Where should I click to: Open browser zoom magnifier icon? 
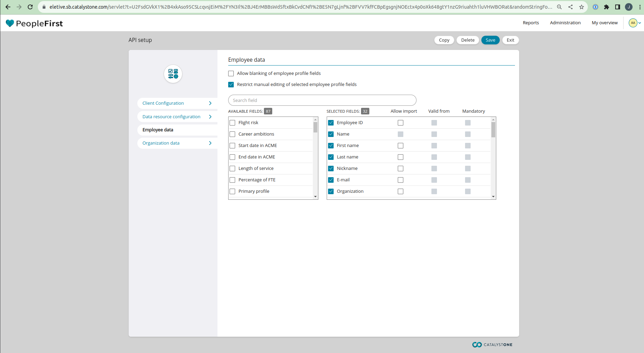pyautogui.click(x=559, y=7)
